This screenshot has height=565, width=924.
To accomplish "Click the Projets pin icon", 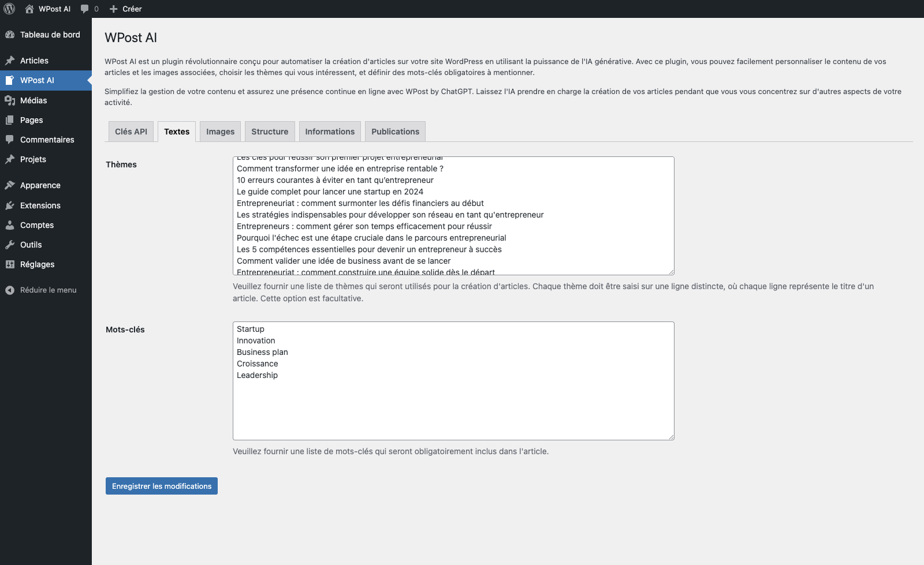I will pyautogui.click(x=10, y=159).
